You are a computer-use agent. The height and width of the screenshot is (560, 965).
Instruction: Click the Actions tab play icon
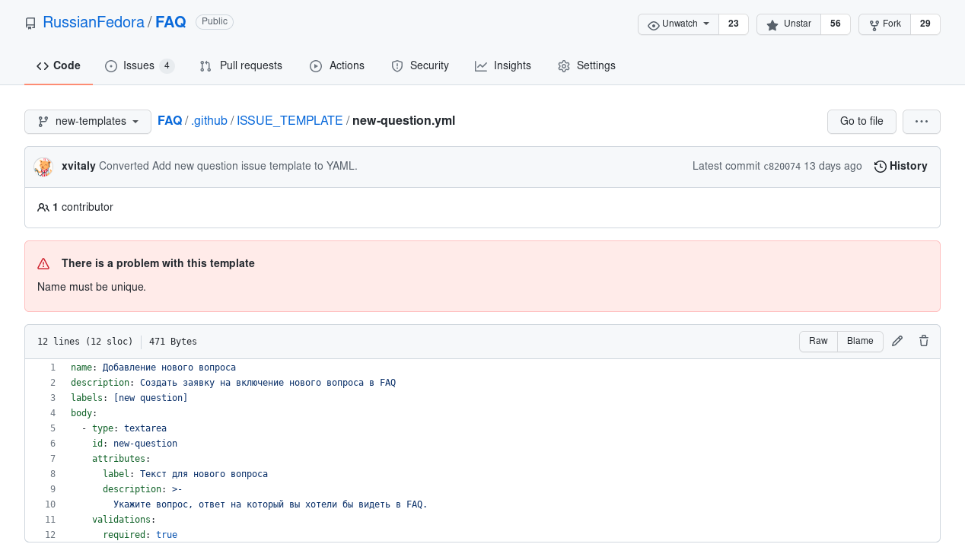316,66
